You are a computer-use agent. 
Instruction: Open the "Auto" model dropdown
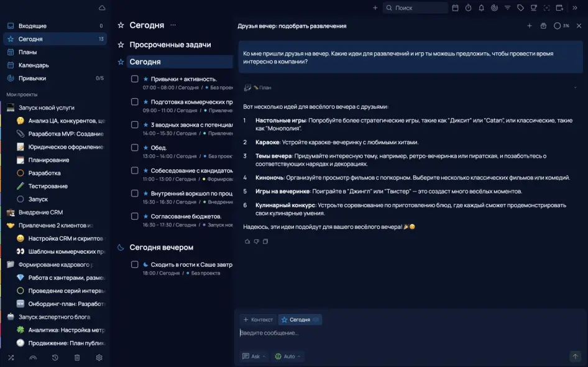point(288,356)
